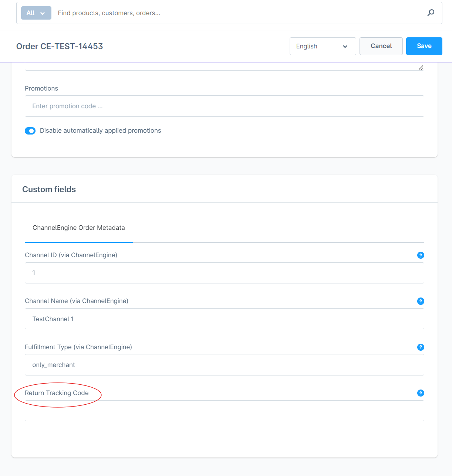This screenshot has width=452, height=476.
Task: Click the empty Return Tracking Code input
Action: (x=224, y=411)
